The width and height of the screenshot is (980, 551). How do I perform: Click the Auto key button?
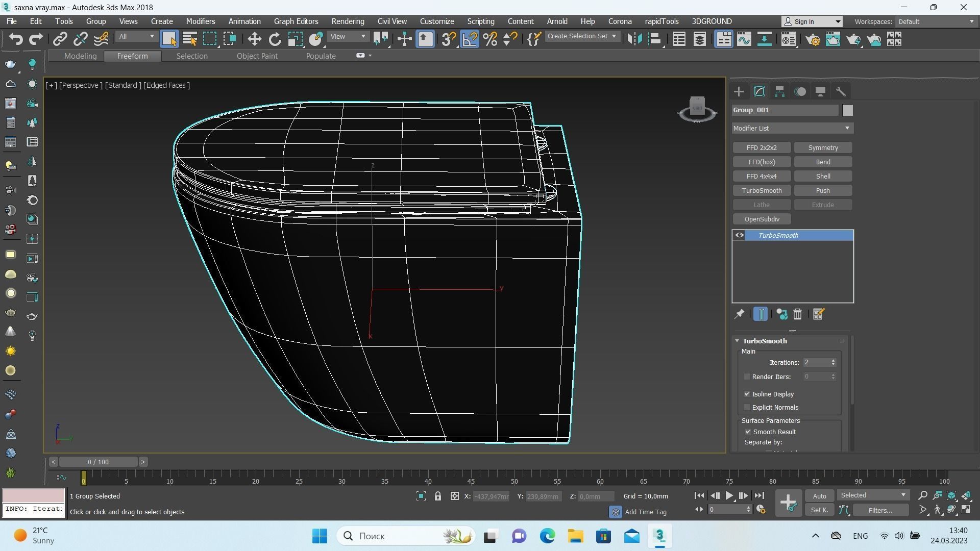pos(819,496)
